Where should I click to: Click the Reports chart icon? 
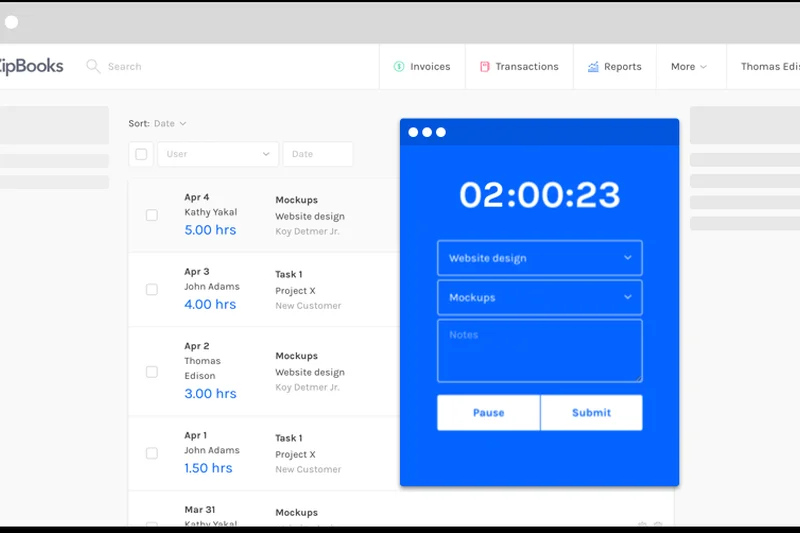tap(593, 67)
